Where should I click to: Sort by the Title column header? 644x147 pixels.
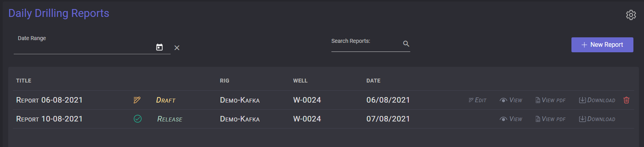tap(24, 81)
